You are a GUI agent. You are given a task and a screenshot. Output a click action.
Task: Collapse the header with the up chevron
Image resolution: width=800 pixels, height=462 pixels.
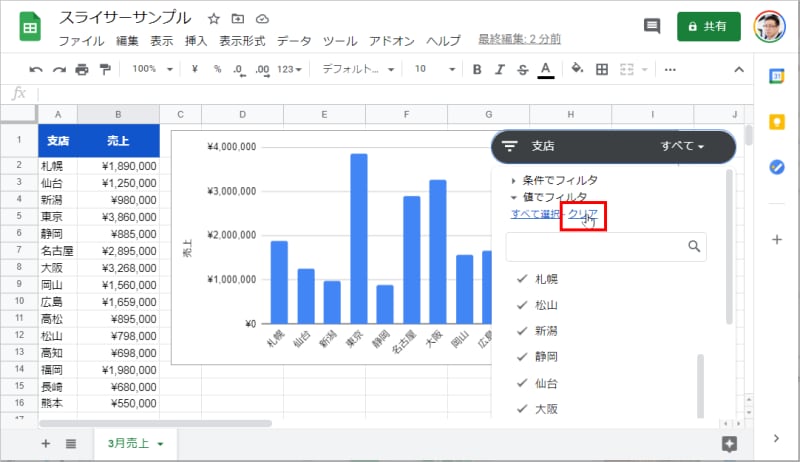point(739,69)
